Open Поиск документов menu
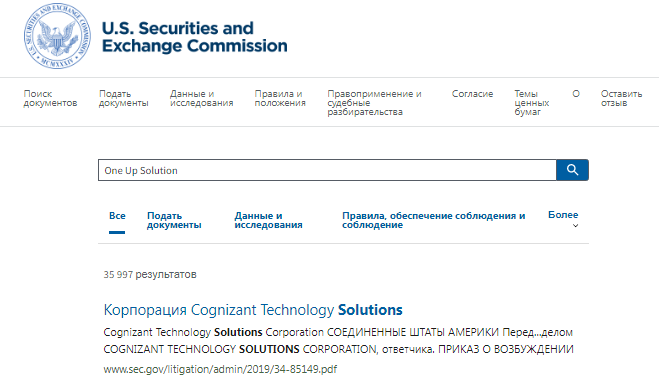 pyautogui.click(x=50, y=98)
